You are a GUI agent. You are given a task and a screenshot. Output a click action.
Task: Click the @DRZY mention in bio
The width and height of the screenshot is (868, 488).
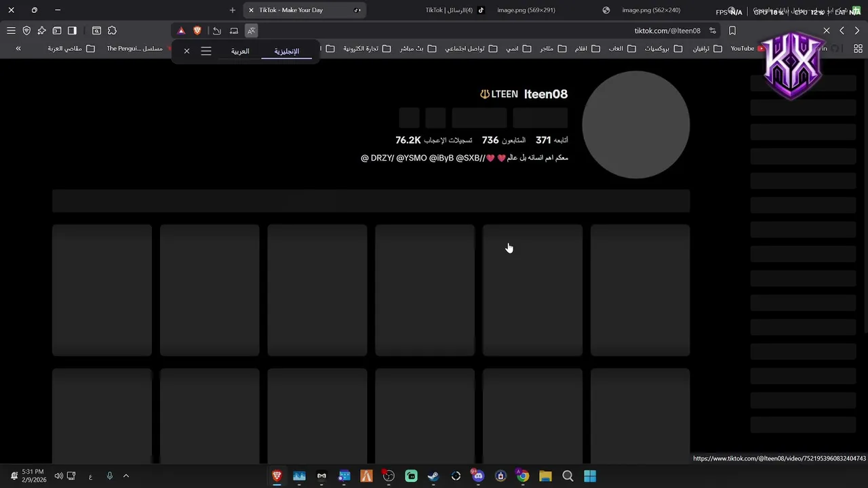(x=377, y=158)
